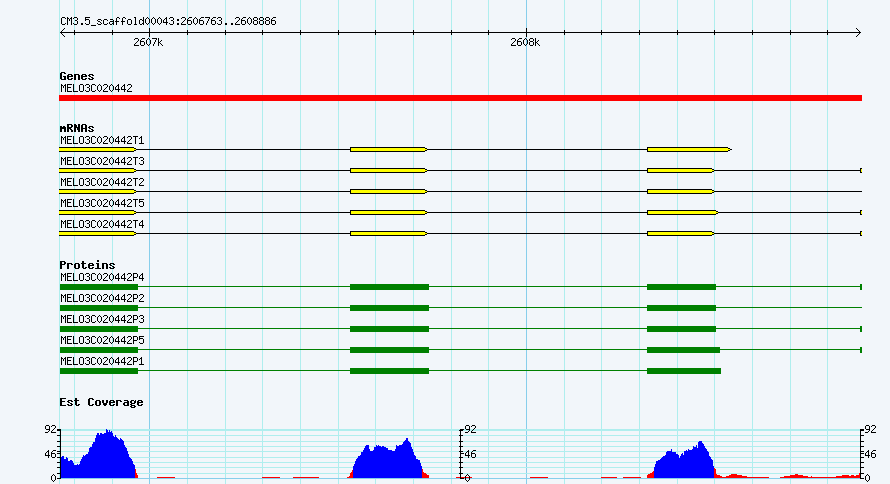The width and height of the screenshot is (890, 484).
Task: Click the middle yellow exon of MELO3C020442T3
Action: click(x=389, y=171)
